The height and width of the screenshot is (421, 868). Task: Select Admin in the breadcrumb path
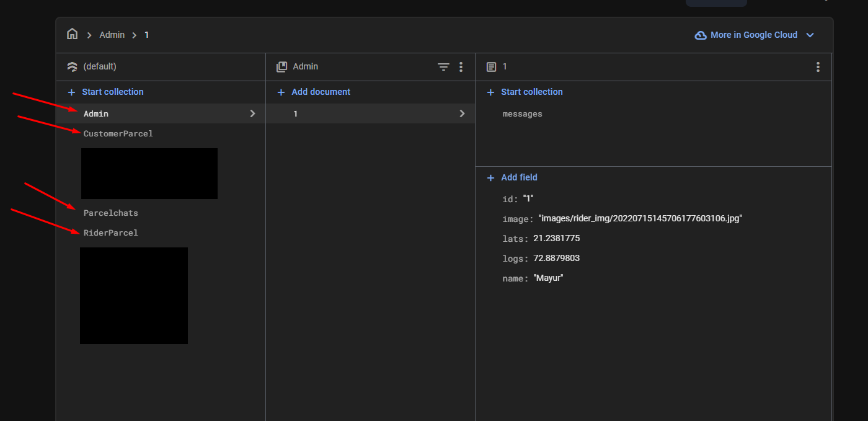click(112, 35)
